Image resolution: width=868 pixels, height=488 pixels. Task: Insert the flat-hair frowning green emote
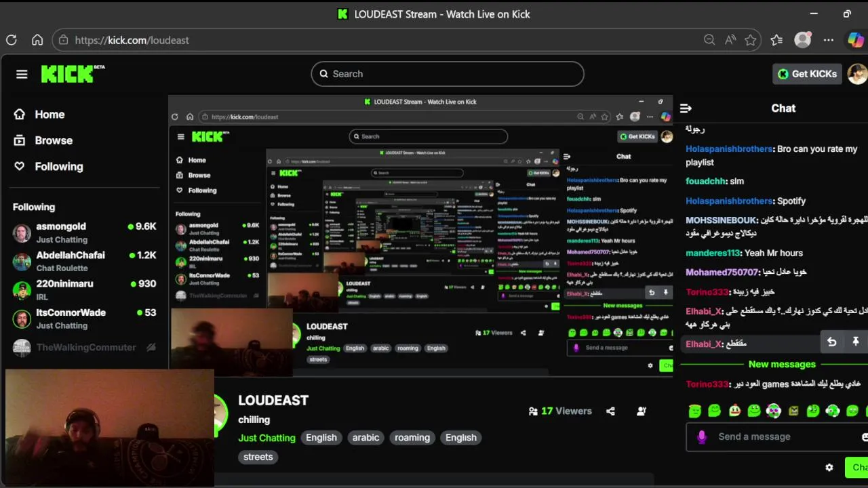(x=695, y=410)
